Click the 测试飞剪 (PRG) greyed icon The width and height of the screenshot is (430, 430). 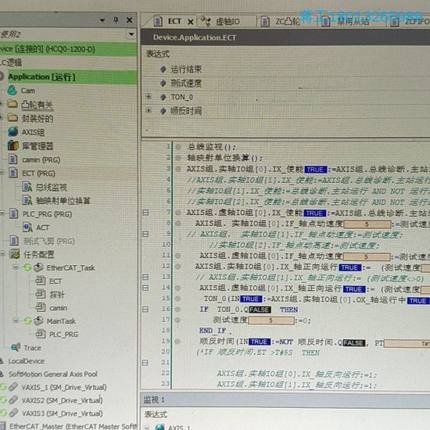(x=14, y=241)
